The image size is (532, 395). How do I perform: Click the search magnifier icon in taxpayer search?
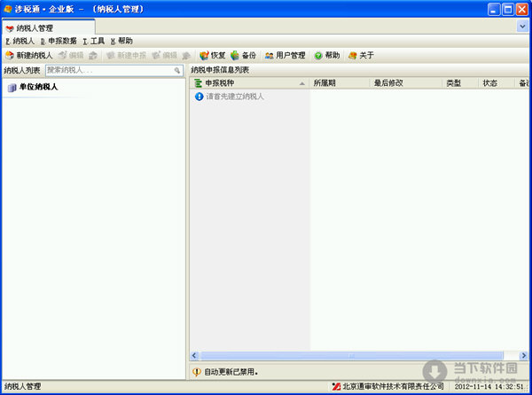(x=177, y=70)
